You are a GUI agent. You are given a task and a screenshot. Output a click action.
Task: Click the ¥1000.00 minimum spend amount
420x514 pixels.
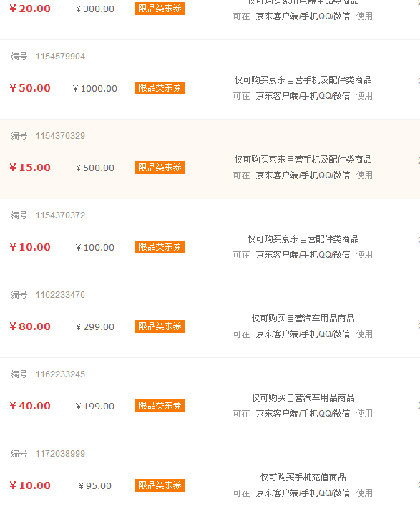point(94,89)
